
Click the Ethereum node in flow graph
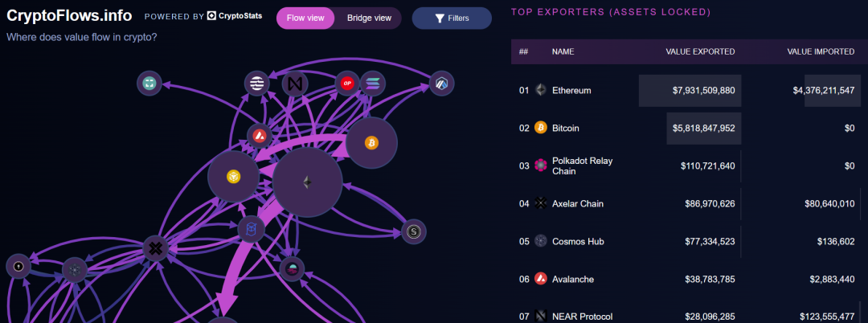[x=307, y=182]
